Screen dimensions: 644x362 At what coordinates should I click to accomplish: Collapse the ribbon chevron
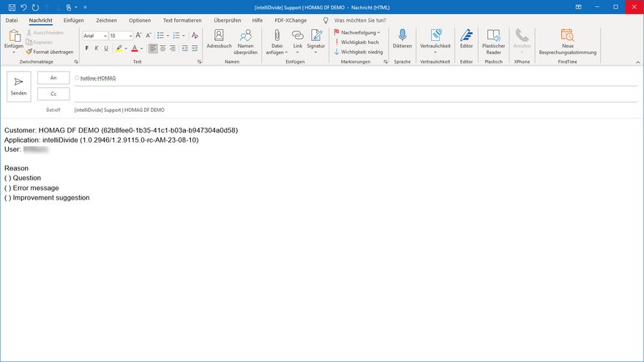[638, 62]
